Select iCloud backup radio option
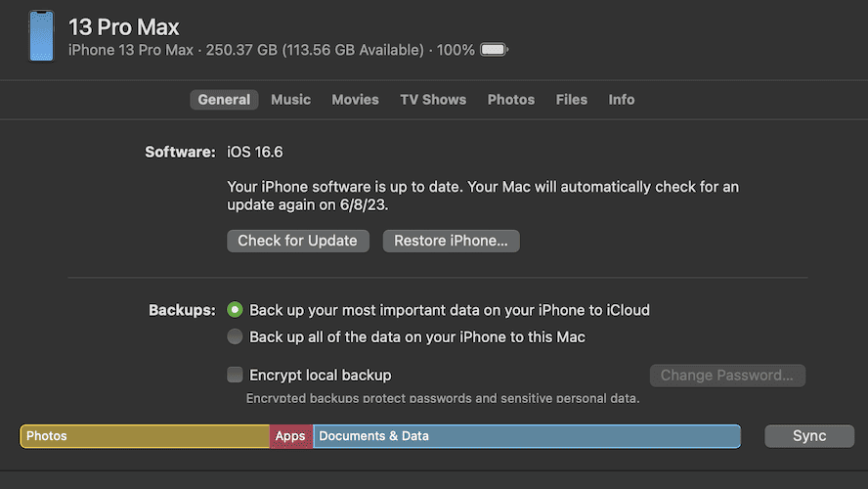The image size is (868, 489). click(235, 310)
